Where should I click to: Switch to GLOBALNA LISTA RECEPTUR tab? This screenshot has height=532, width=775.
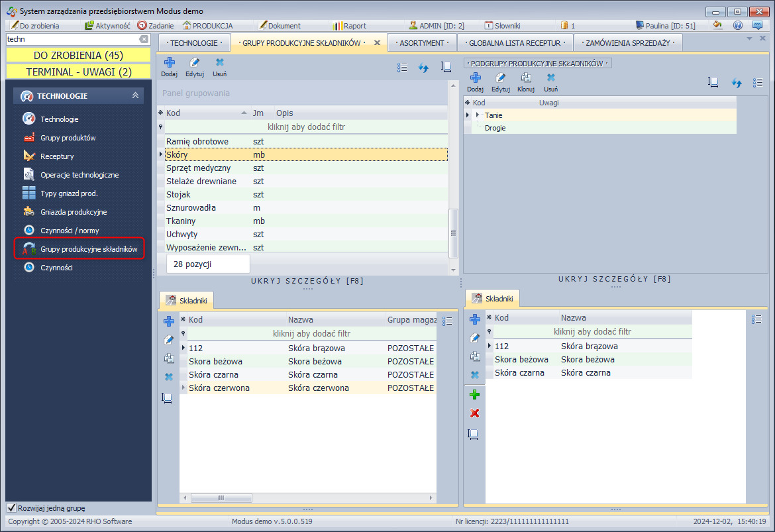coord(515,43)
